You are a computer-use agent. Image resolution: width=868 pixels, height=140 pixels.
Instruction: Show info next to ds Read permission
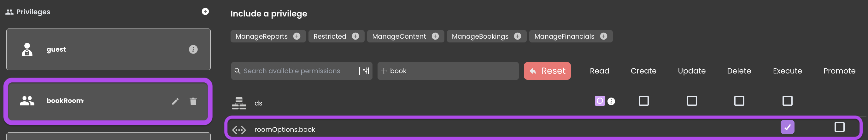coord(611,101)
